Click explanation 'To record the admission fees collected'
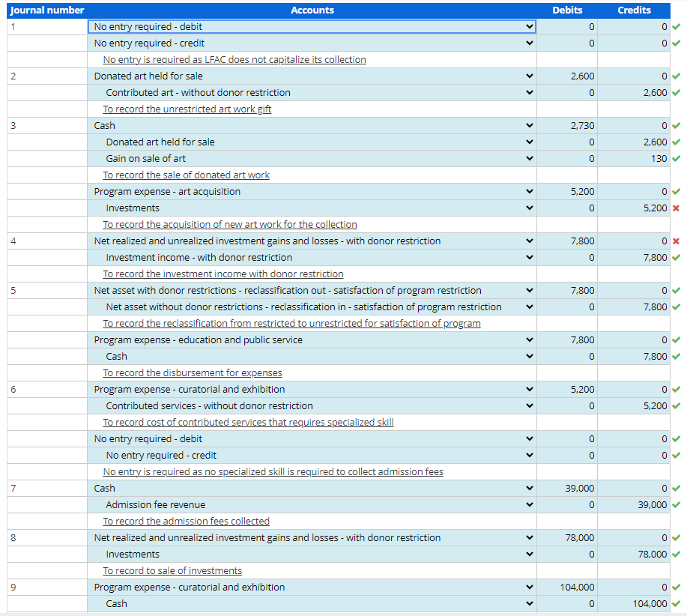 click(x=187, y=522)
